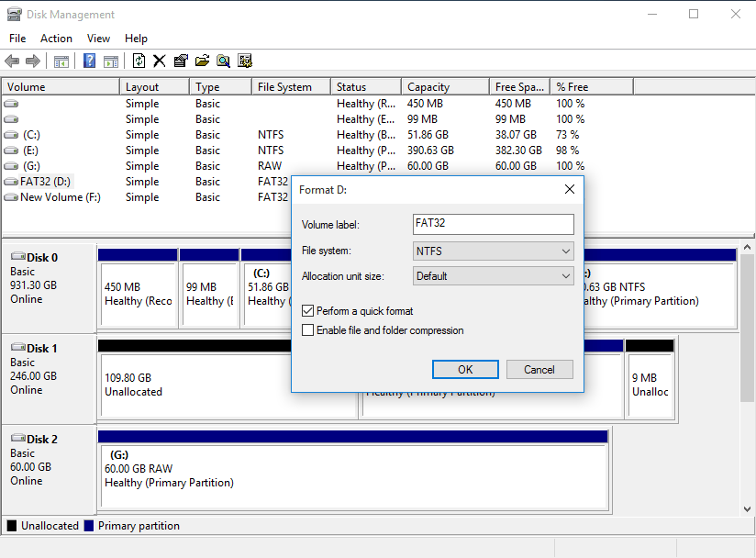Click the scroll up arrow of disk pane
The height and width of the screenshot is (558, 756).
pos(748,247)
